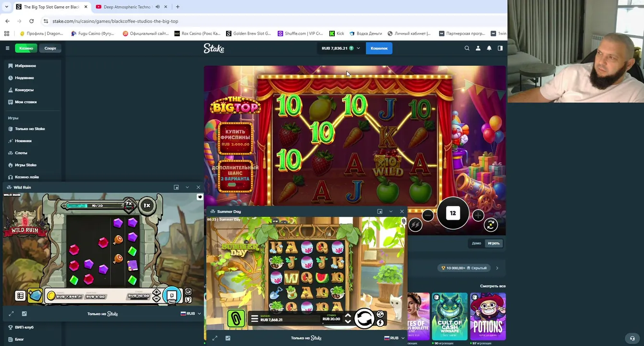Toggle Summer Day autoplay icon
This screenshot has height=346, width=644.
point(380,314)
